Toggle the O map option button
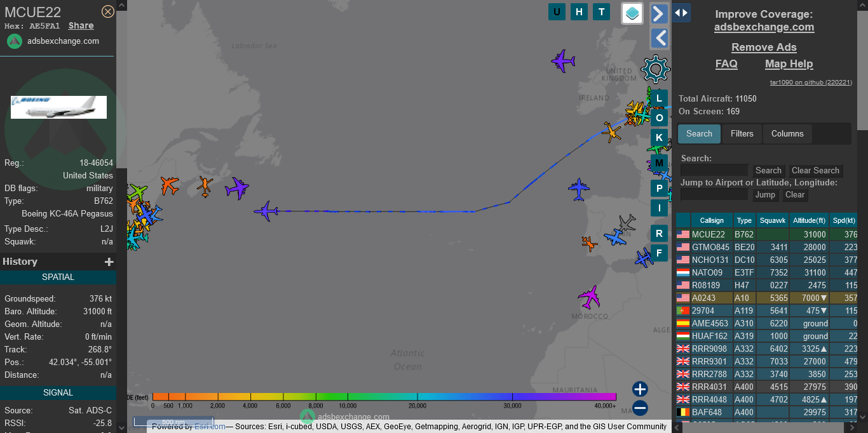Viewport: 868px width, 433px height. point(659,118)
